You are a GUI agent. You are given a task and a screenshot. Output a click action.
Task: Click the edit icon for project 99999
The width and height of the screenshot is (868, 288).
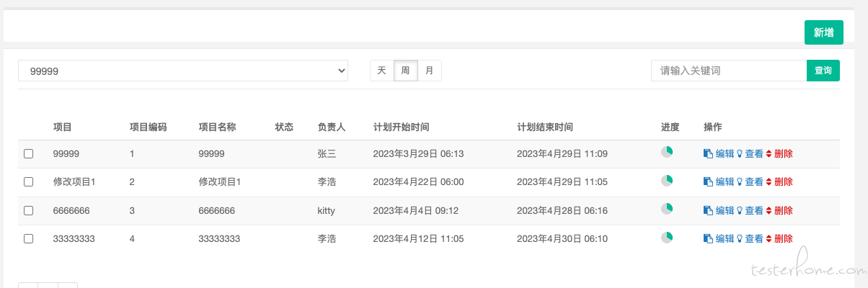coord(708,153)
